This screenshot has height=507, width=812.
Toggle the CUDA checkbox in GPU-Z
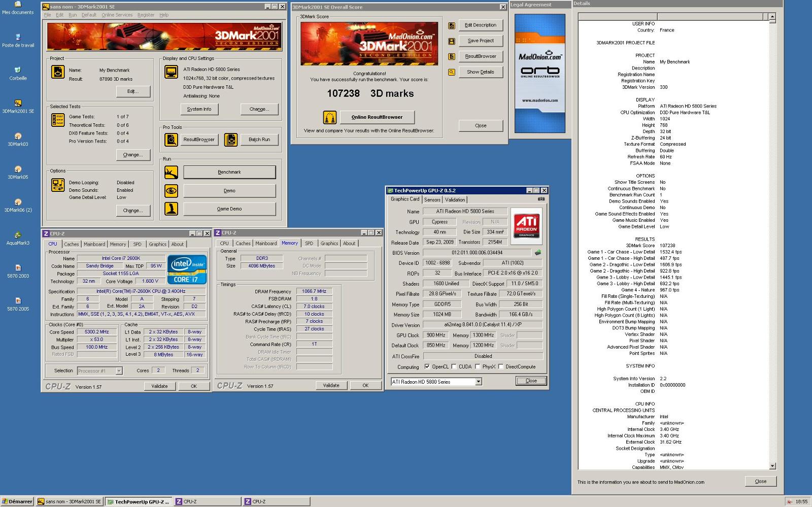coord(454,366)
